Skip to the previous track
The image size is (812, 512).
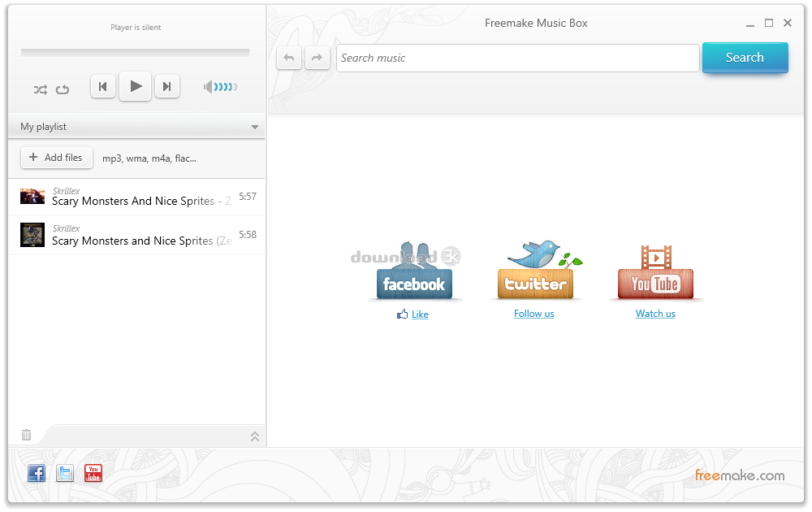[x=103, y=86]
